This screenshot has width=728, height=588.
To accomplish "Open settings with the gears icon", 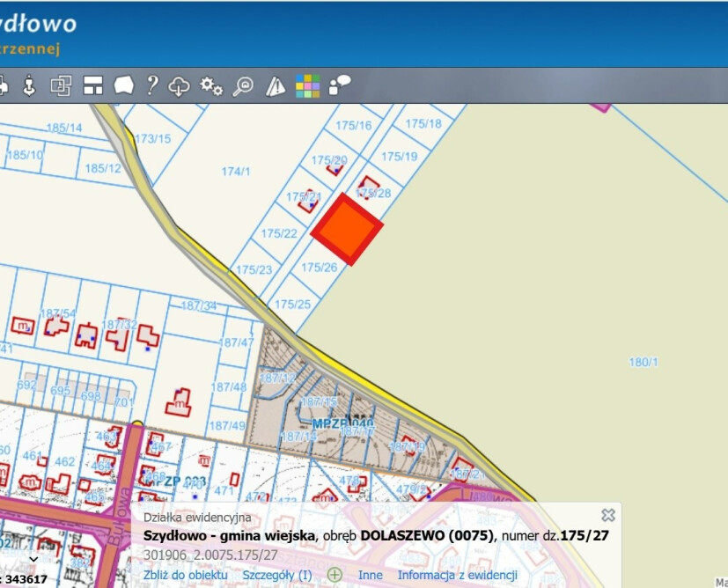I will coord(211,85).
